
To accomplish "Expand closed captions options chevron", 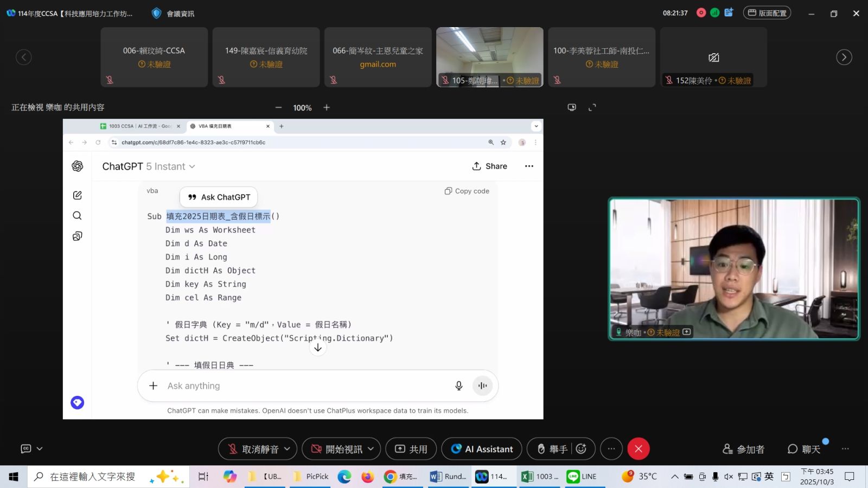I will [x=40, y=449].
